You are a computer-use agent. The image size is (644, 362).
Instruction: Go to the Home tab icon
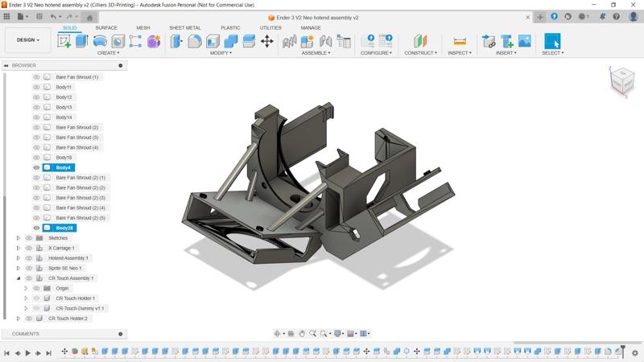pos(89,17)
